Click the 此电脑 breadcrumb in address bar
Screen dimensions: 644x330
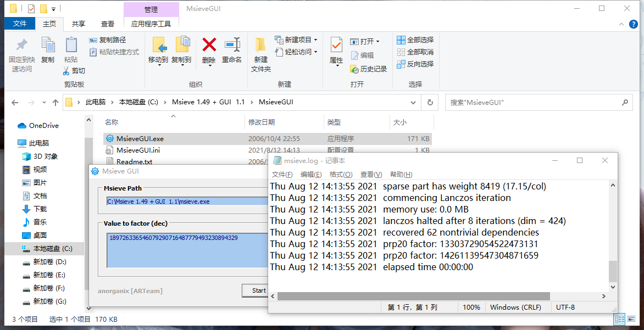[x=95, y=102]
